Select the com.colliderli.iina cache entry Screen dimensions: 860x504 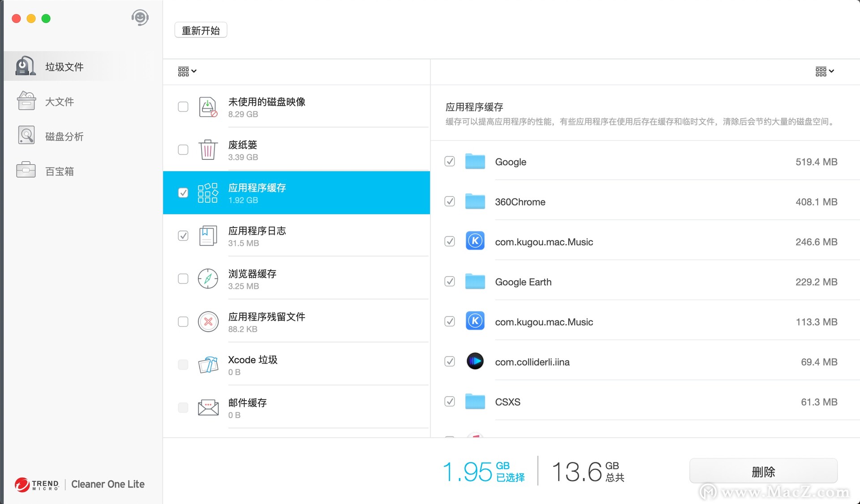(x=532, y=362)
